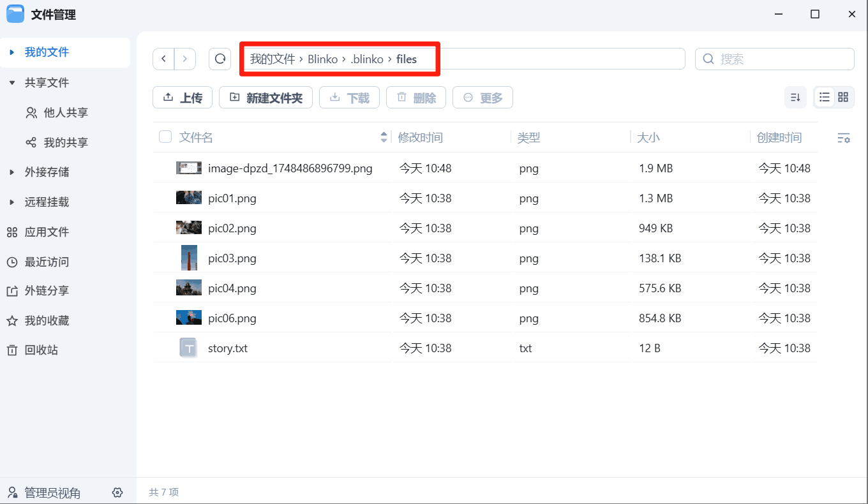The width and height of the screenshot is (868, 504).
Task: Switch to grid view layout
Action: click(843, 97)
